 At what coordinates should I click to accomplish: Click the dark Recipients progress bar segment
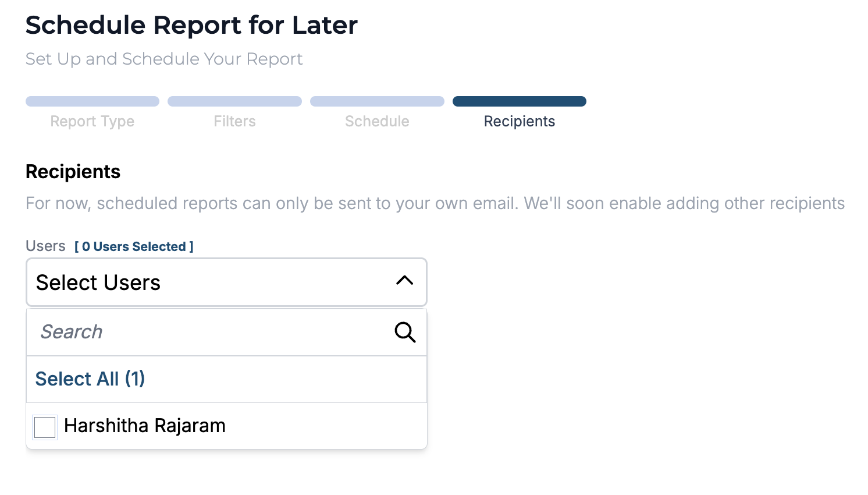519,101
